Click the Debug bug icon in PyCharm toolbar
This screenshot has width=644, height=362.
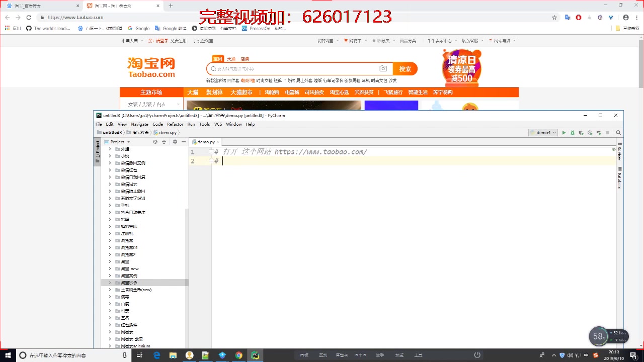point(573,133)
